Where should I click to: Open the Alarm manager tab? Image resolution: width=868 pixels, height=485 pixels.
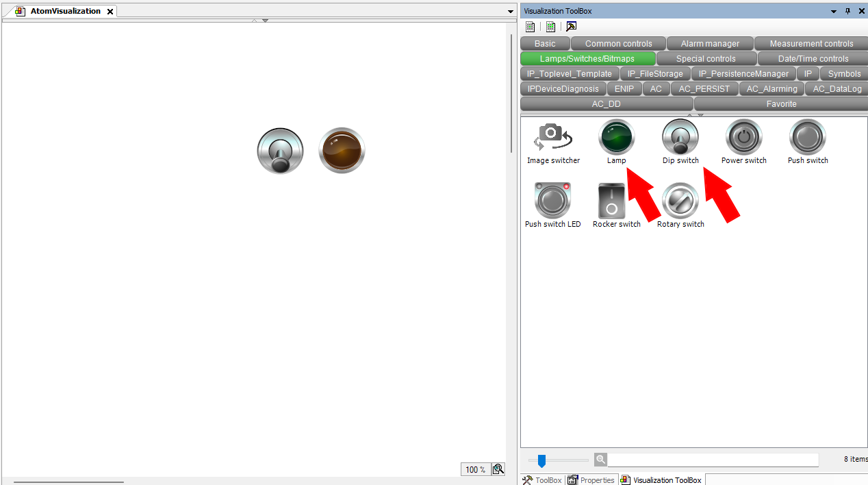[x=709, y=43]
